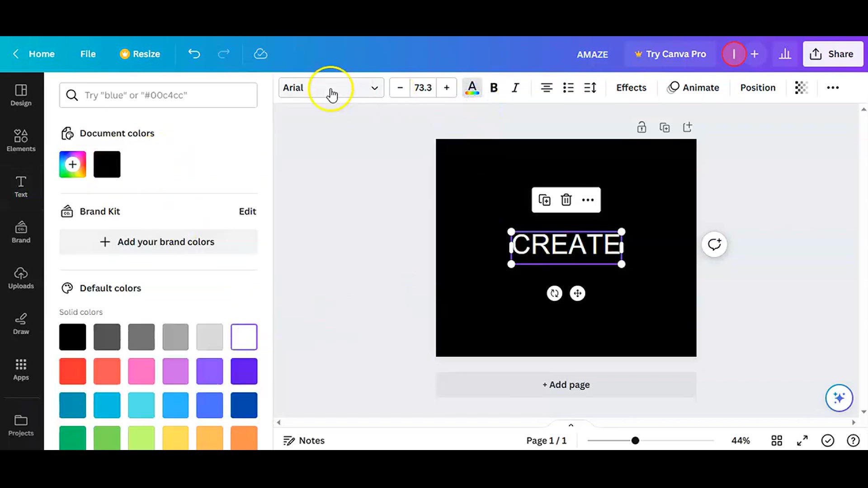Open line spacing options
Image resolution: width=868 pixels, height=488 pixels.
coord(590,88)
